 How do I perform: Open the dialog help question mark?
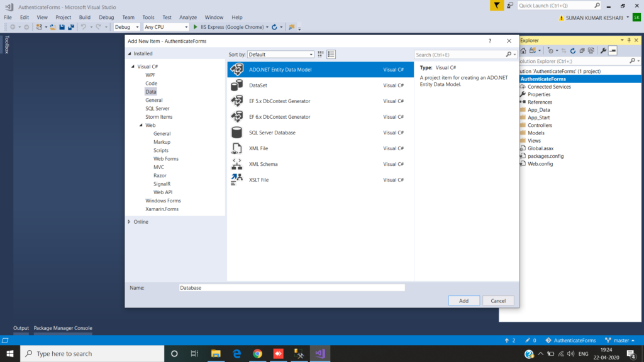click(489, 41)
